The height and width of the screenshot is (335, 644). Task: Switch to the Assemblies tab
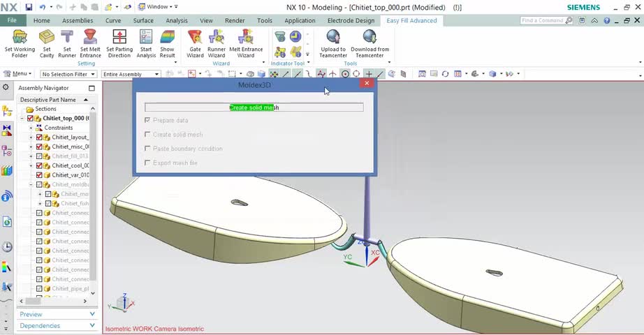tap(78, 20)
